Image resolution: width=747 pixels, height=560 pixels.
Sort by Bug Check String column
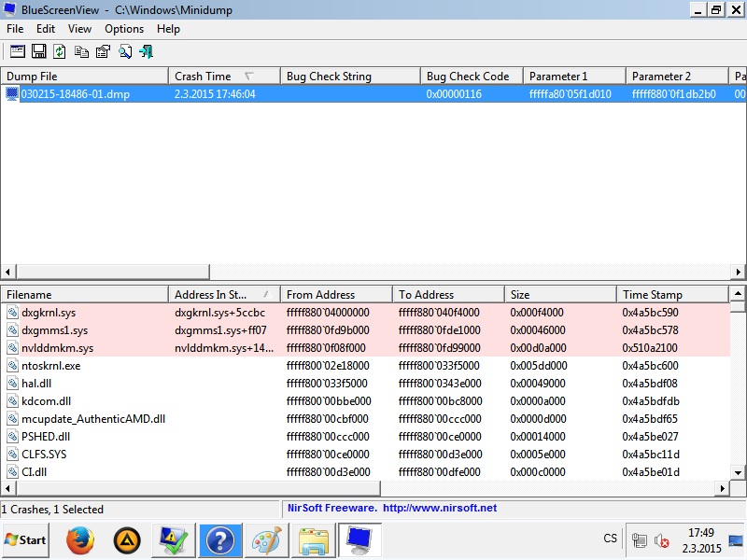(x=351, y=77)
